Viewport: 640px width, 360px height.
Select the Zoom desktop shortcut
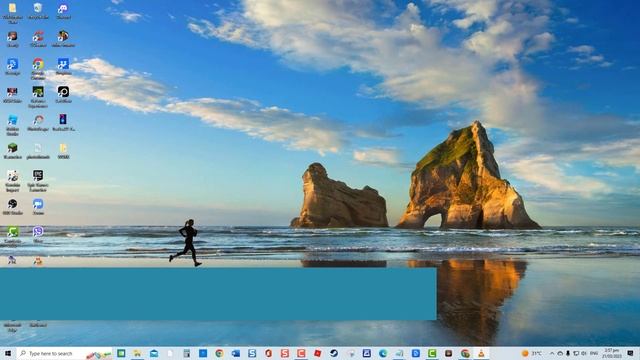(38, 207)
